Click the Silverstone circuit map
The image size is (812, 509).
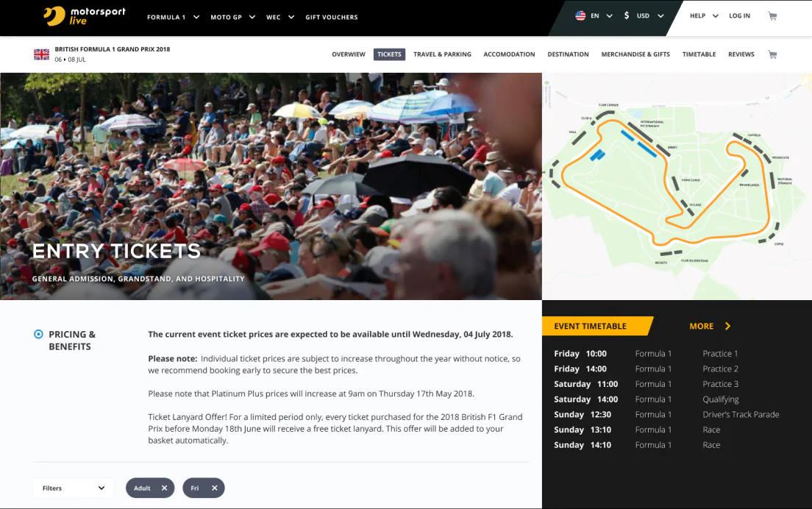677,186
